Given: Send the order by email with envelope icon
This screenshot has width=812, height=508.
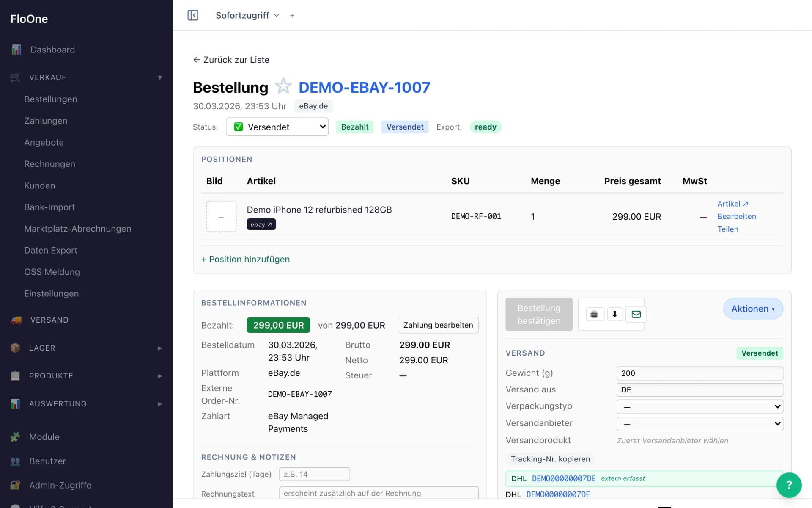Looking at the screenshot, I should 636,314.
